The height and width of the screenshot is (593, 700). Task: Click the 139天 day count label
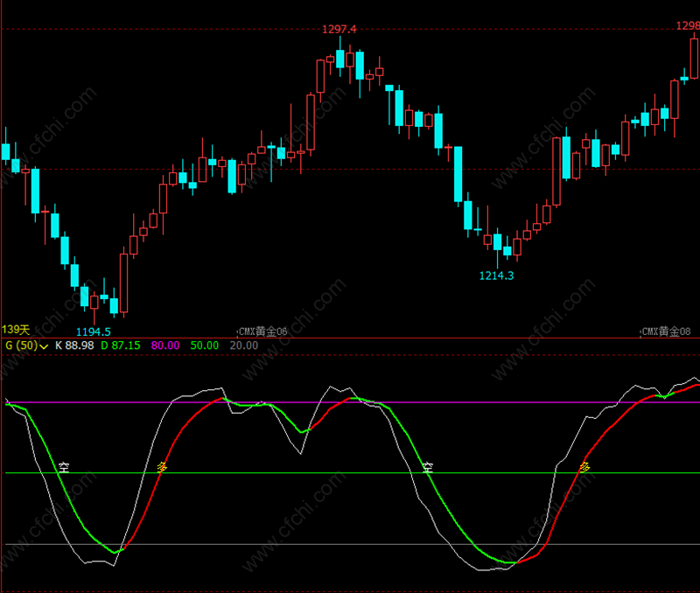click(x=16, y=330)
